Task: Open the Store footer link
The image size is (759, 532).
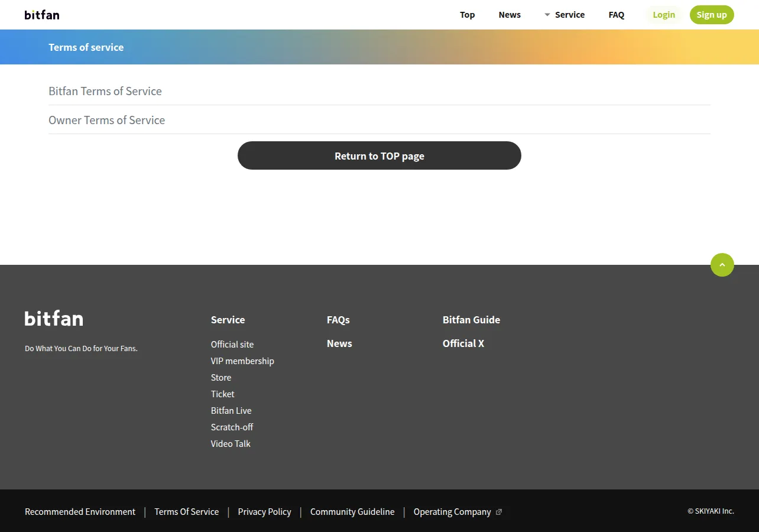Action: coord(221,377)
